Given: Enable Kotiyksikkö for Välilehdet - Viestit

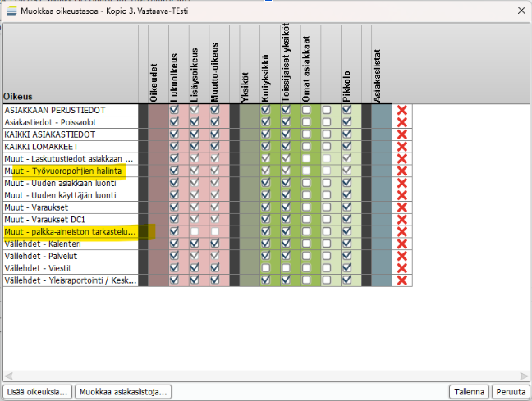Looking at the screenshot, I should click(x=266, y=268).
